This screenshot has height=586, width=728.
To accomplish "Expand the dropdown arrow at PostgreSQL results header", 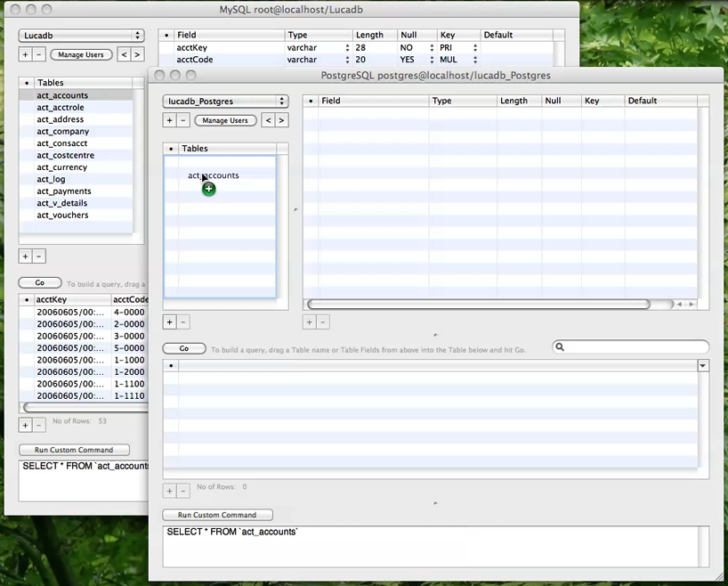I will (703, 366).
